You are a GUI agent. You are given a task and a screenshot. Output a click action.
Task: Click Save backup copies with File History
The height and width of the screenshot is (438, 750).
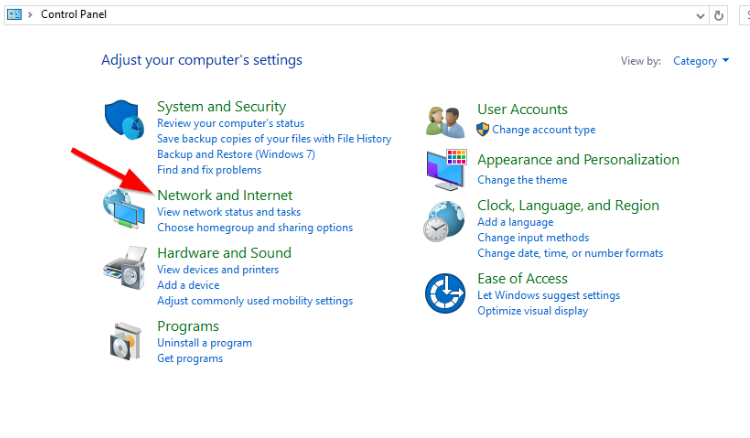(274, 139)
